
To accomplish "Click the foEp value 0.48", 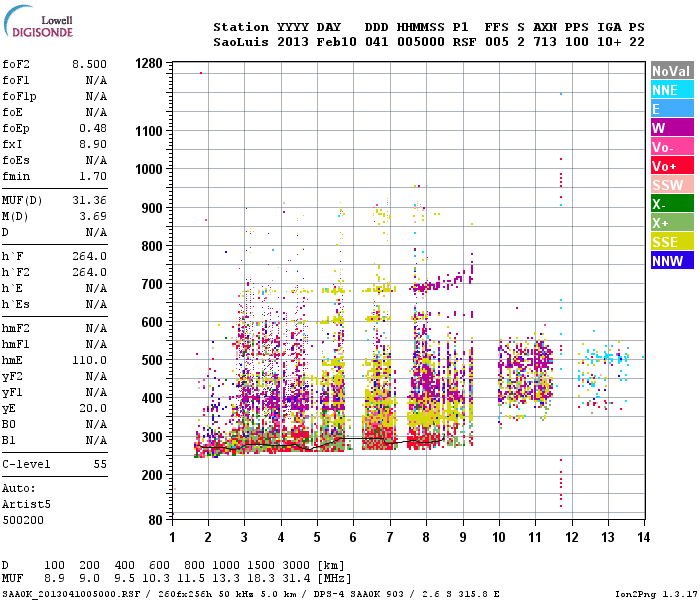I will (x=93, y=128).
